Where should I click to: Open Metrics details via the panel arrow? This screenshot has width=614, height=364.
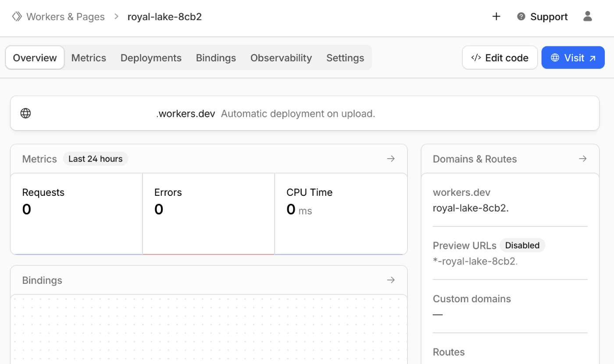coord(390,159)
